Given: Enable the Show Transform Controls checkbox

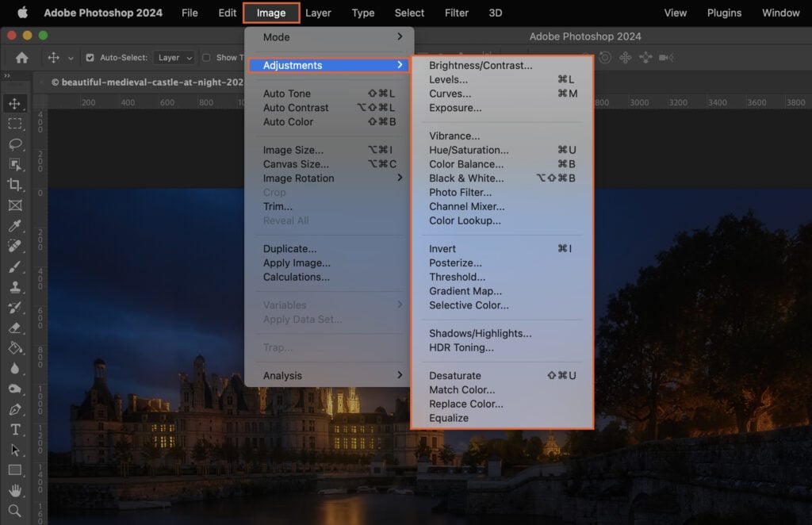Looking at the screenshot, I should coord(206,58).
